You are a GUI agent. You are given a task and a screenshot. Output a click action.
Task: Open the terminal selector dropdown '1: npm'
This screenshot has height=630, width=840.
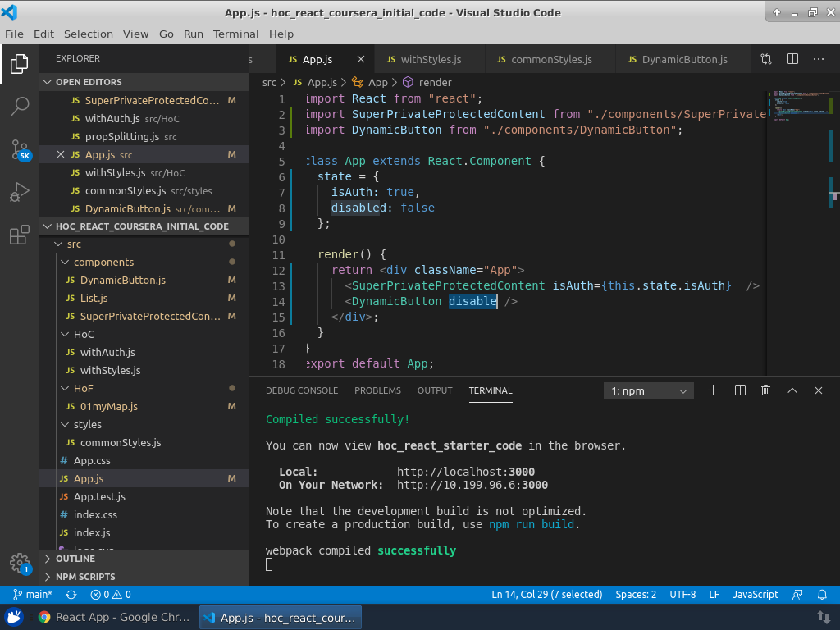[x=648, y=391]
